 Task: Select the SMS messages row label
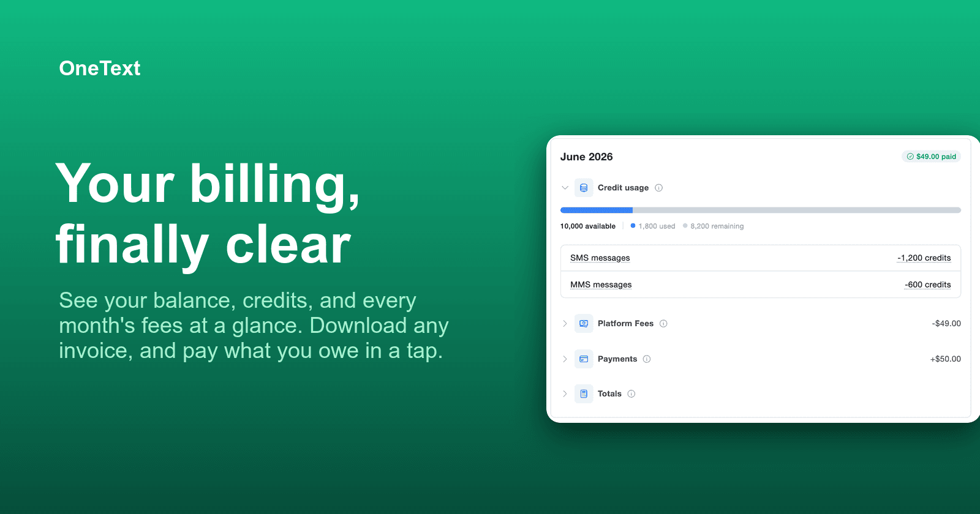pyautogui.click(x=600, y=258)
